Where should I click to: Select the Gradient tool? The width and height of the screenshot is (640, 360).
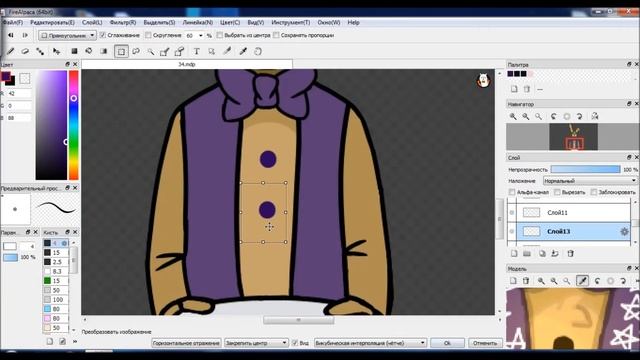[x=104, y=51]
